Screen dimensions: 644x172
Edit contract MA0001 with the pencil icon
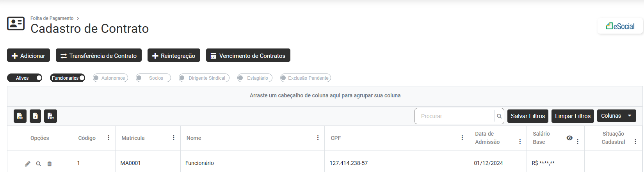[28, 164]
